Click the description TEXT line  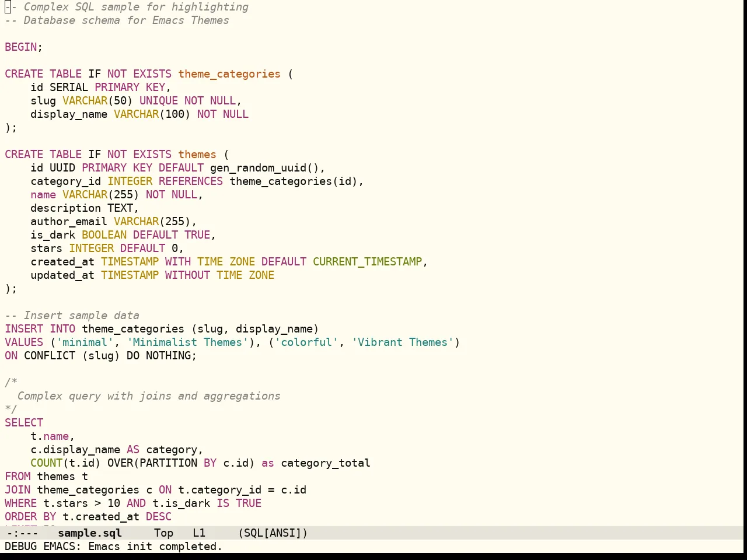point(85,208)
